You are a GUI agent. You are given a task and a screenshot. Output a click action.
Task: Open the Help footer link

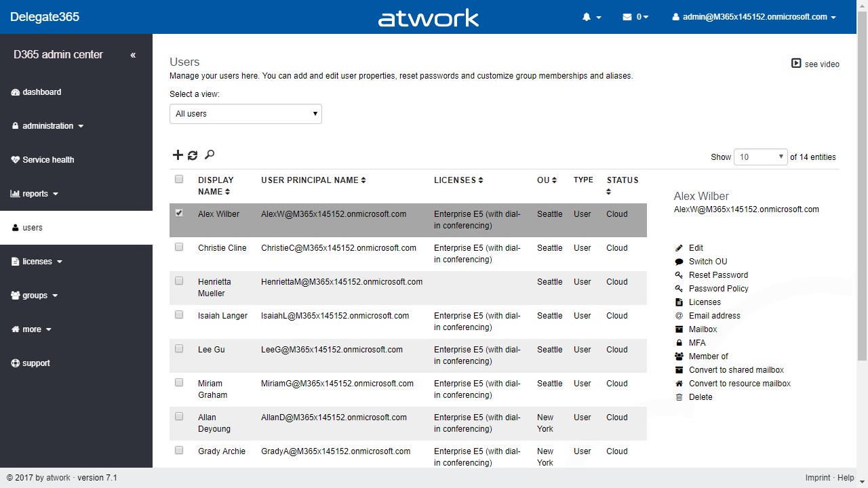tap(846, 478)
